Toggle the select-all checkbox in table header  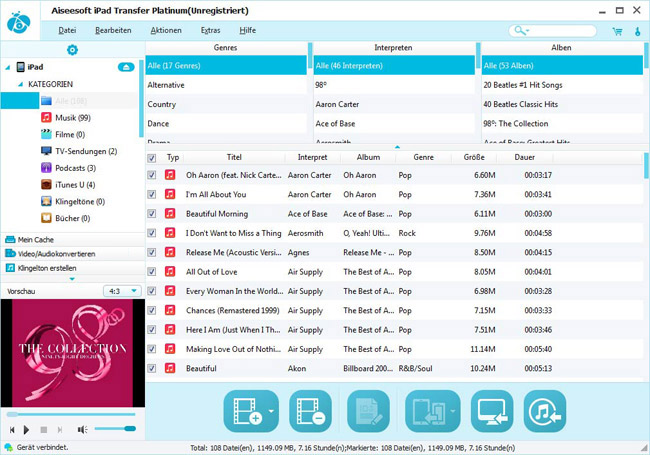[152, 158]
